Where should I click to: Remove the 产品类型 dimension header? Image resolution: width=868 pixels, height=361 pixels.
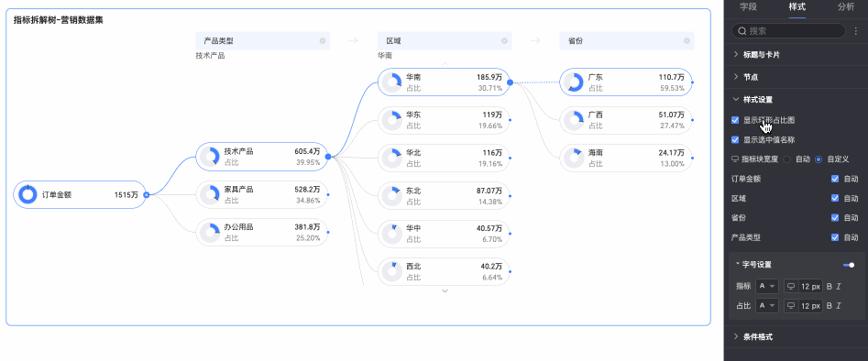(323, 41)
